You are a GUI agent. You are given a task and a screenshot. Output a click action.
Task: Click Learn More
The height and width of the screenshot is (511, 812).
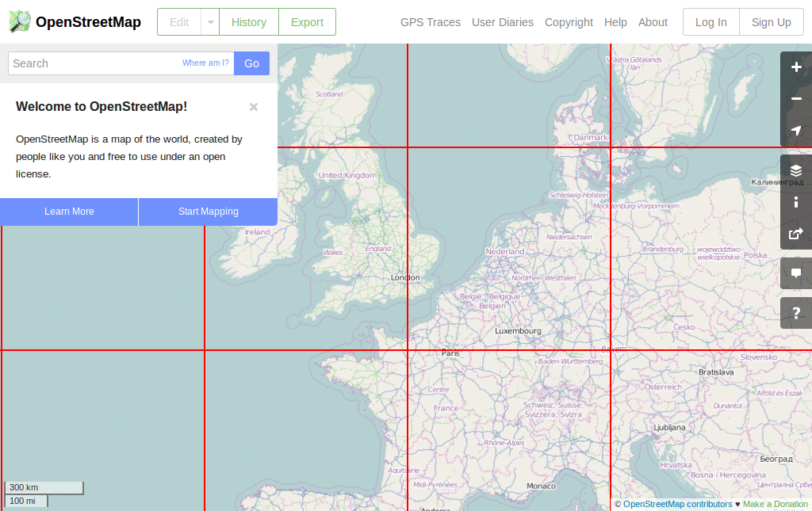pos(69,212)
